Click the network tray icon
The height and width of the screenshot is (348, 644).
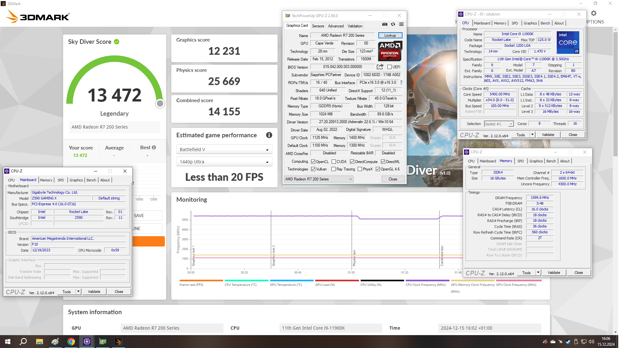pos(584,342)
